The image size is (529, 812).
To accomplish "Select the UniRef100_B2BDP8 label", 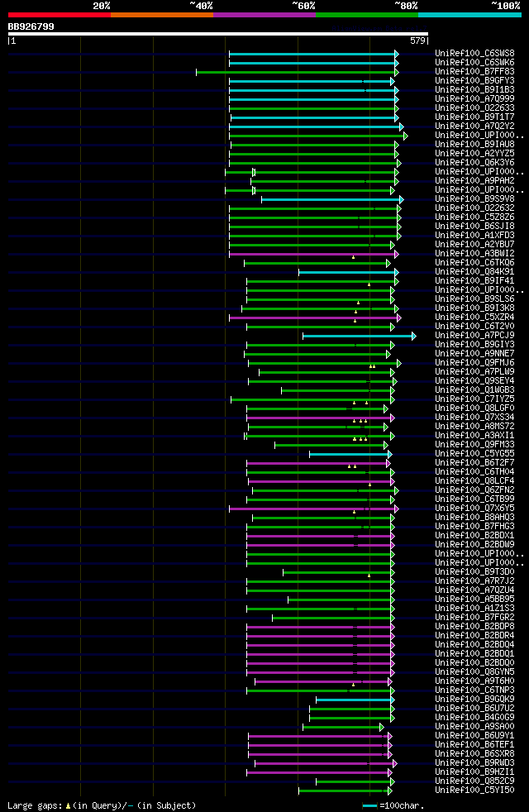I will [x=474, y=627].
